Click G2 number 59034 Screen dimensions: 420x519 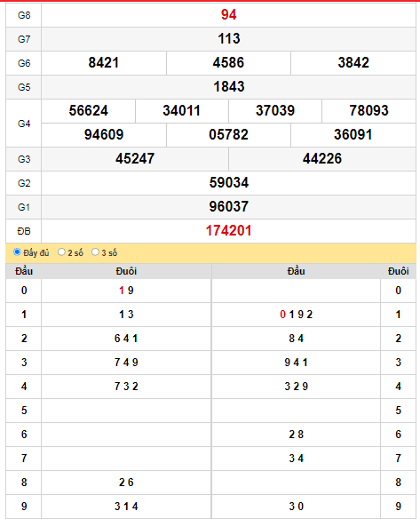click(228, 183)
